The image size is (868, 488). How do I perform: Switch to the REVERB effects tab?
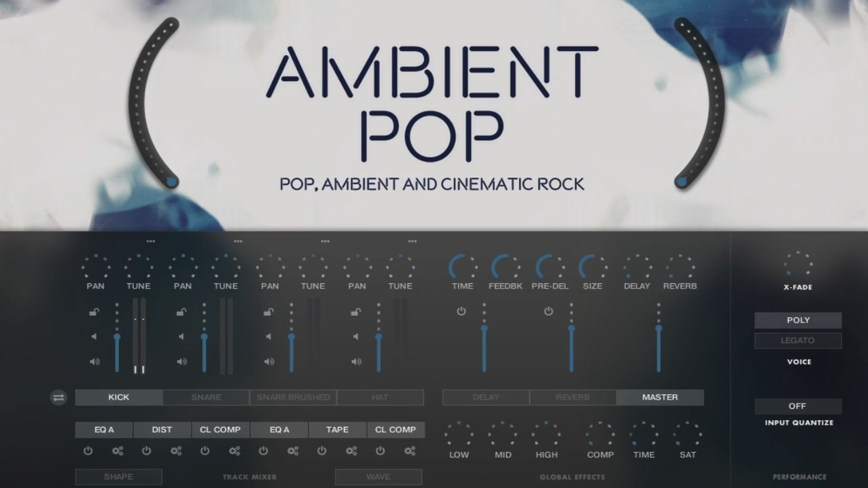tap(572, 397)
